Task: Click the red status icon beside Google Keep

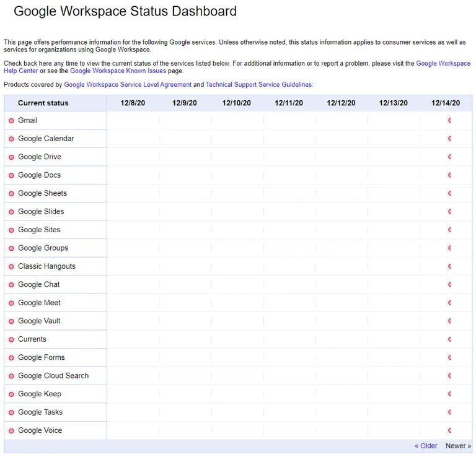Action: [11, 394]
